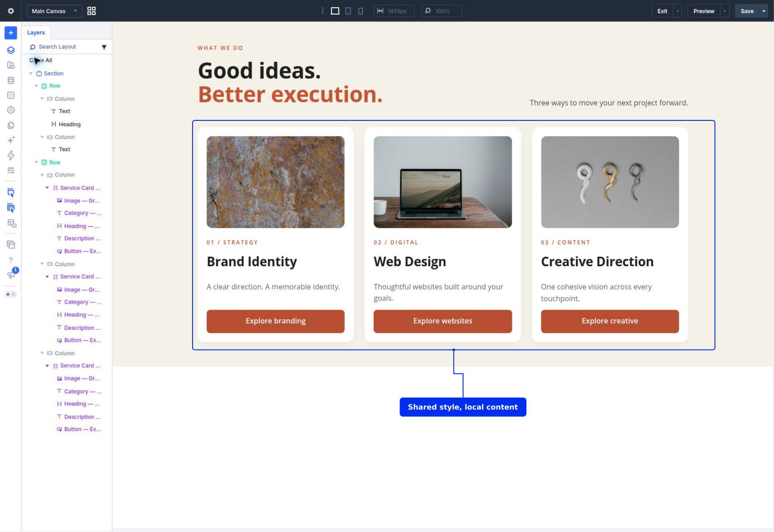Open the Save button dropdown arrow
Screen dimensions: 774x532
click(x=764, y=11)
